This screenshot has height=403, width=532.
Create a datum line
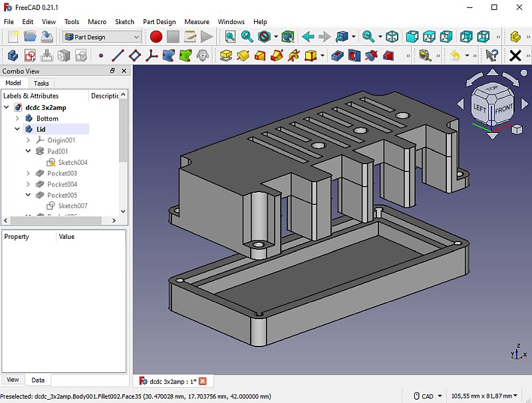click(x=118, y=55)
